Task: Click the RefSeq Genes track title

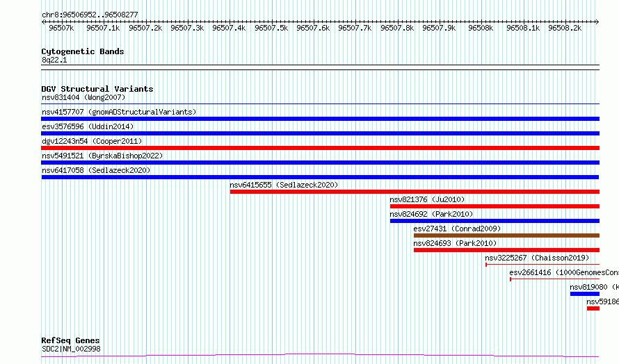Action: click(70, 340)
